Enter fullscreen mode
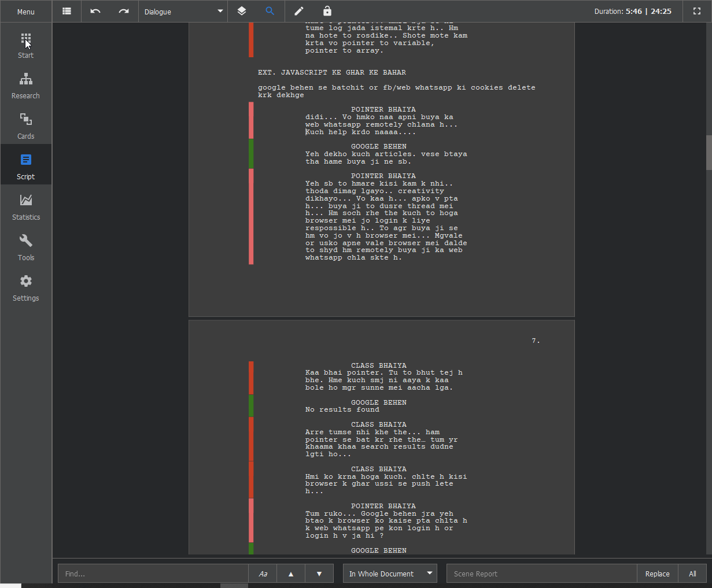 [x=697, y=12]
